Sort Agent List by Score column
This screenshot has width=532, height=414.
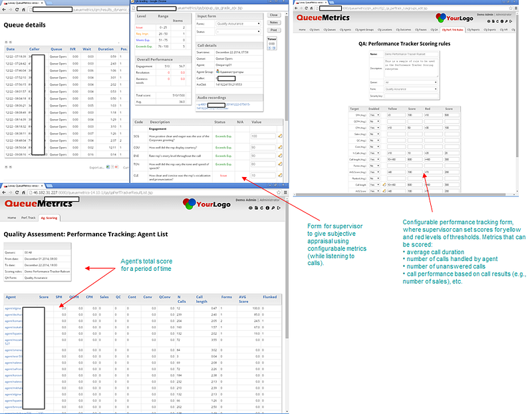point(43,297)
